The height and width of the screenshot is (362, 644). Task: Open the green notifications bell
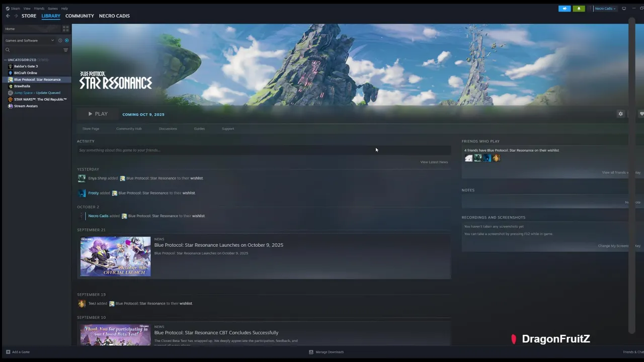click(579, 9)
